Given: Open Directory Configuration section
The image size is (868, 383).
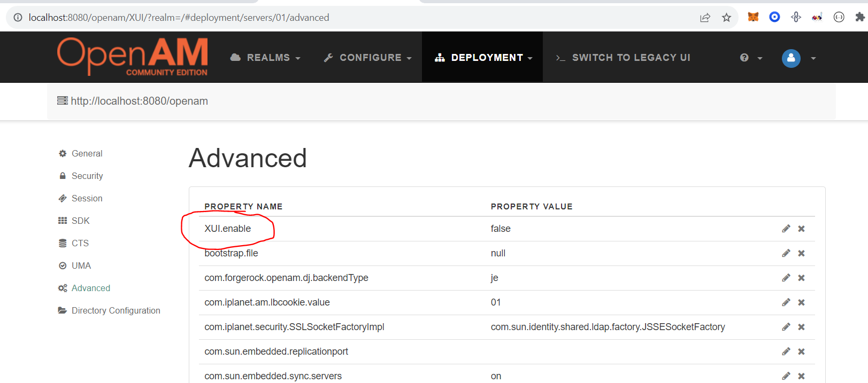Looking at the screenshot, I should point(109,310).
